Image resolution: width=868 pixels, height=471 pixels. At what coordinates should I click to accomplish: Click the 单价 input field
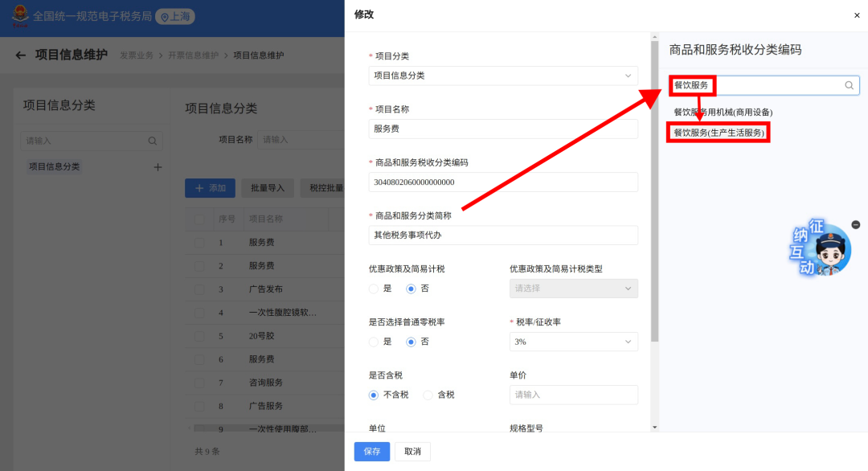[x=574, y=395]
